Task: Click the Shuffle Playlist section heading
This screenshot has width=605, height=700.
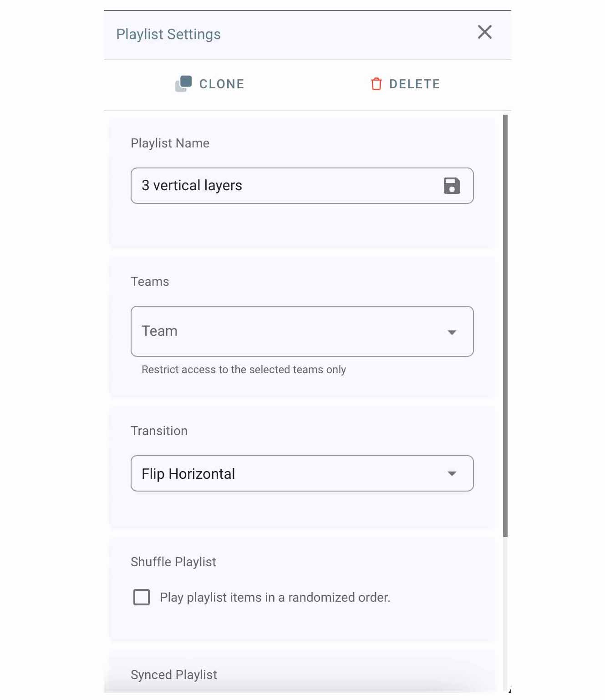Action: point(173,562)
